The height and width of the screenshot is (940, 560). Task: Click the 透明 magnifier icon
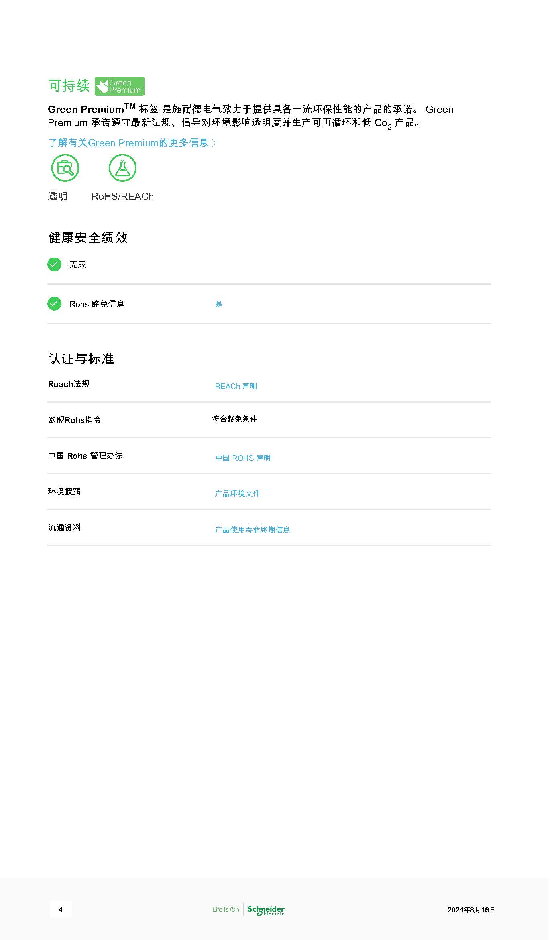(65, 168)
